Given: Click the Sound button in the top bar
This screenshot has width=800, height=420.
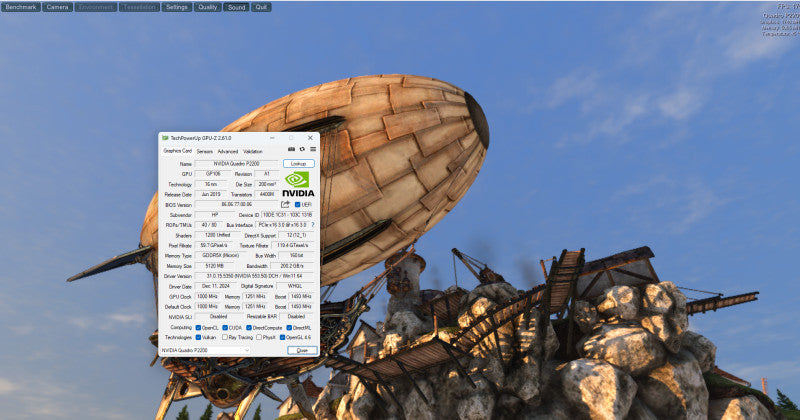Looking at the screenshot, I should click(x=236, y=7).
